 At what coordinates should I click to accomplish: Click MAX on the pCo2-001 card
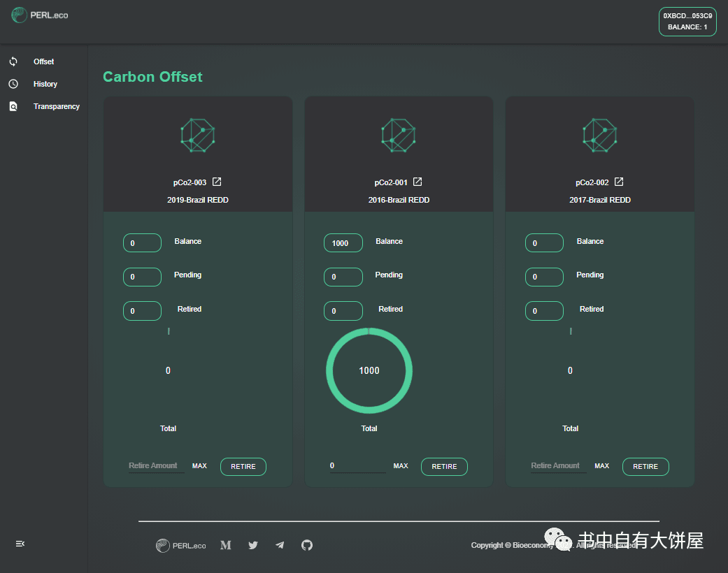pyautogui.click(x=401, y=466)
